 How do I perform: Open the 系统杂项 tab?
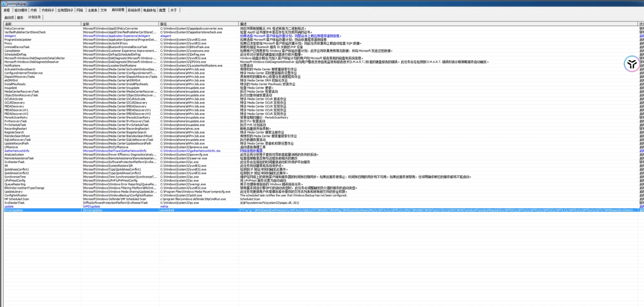click(134, 10)
